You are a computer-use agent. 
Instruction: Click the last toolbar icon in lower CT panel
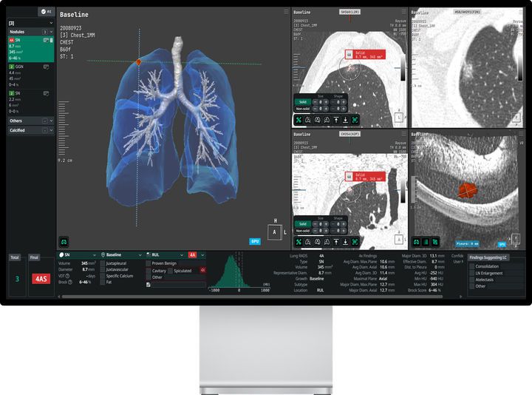point(355,242)
